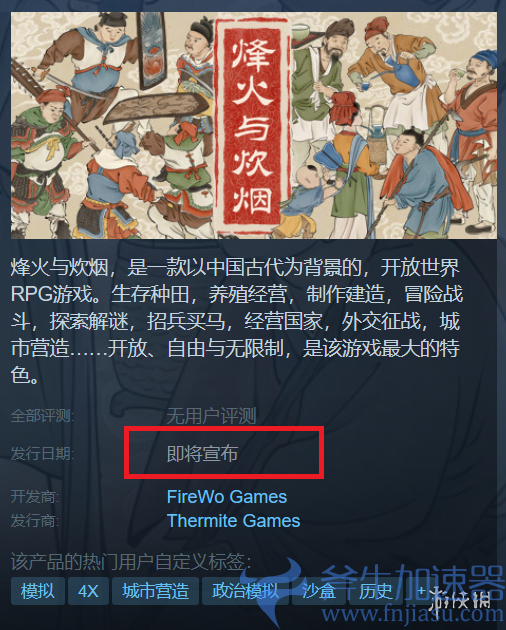Screen dimensions: 506x630
Task: Click the 该产品的热门用户自定义标签 heading
Action: tap(131, 562)
